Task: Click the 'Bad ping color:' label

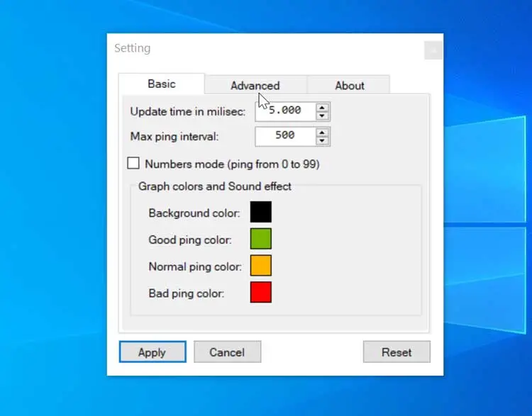Action: click(x=187, y=293)
